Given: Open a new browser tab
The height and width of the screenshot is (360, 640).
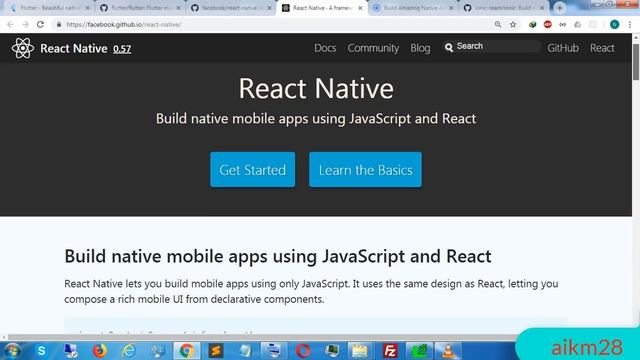Looking at the screenshot, I should [x=560, y=8].
